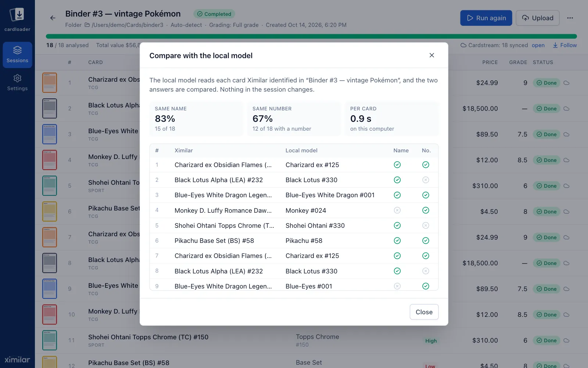Click the green analysis progress bar
The height and width of the screenshot is (368, 588).
coord(311,36)
